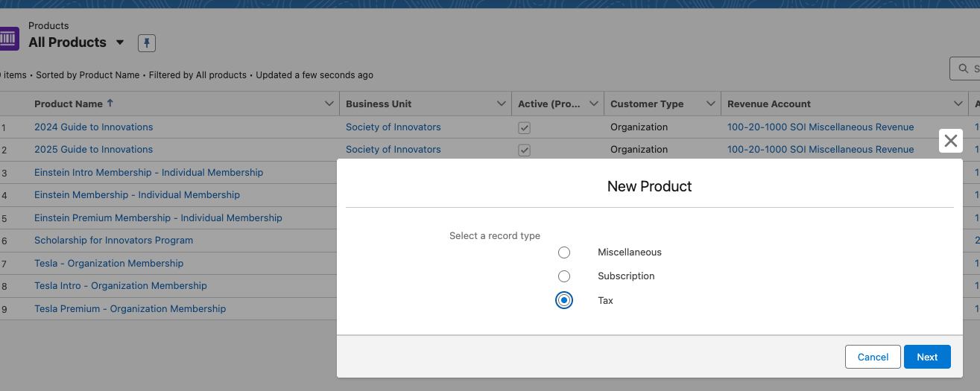Sort by the Product Name column header
The width and height of the screenshot is (980, 391).
click(x=68, y=104)
